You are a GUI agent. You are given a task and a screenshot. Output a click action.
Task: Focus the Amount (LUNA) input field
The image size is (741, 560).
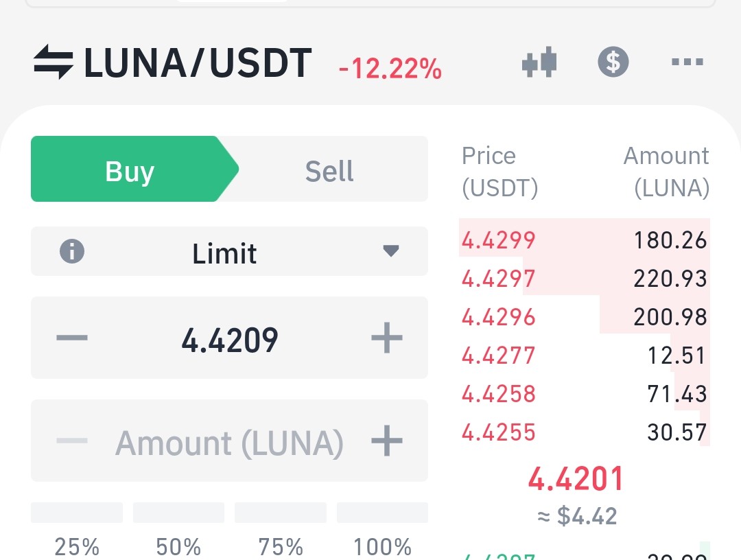(229, 441)
